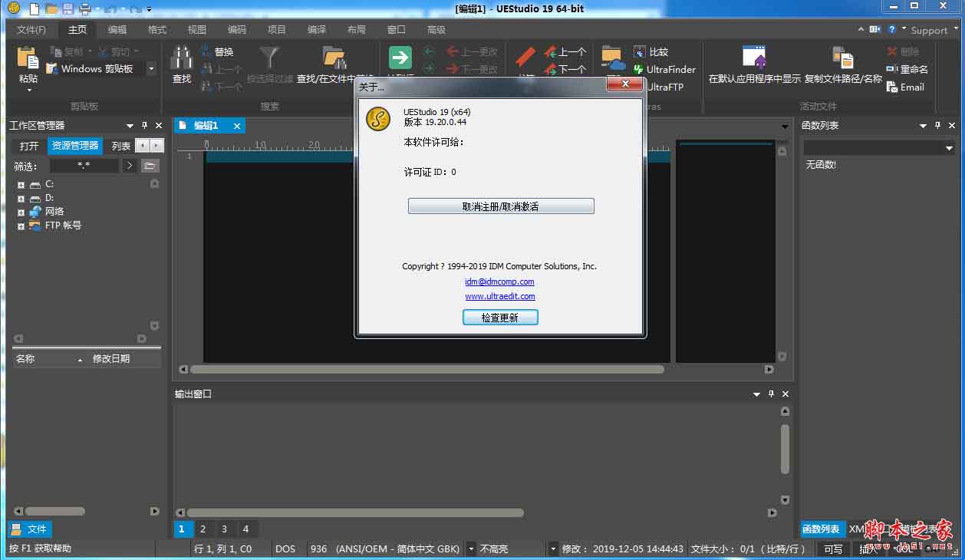Click the Compare (比较) icon
Viewport: 965px width, 560px height.
coord(640,51)
